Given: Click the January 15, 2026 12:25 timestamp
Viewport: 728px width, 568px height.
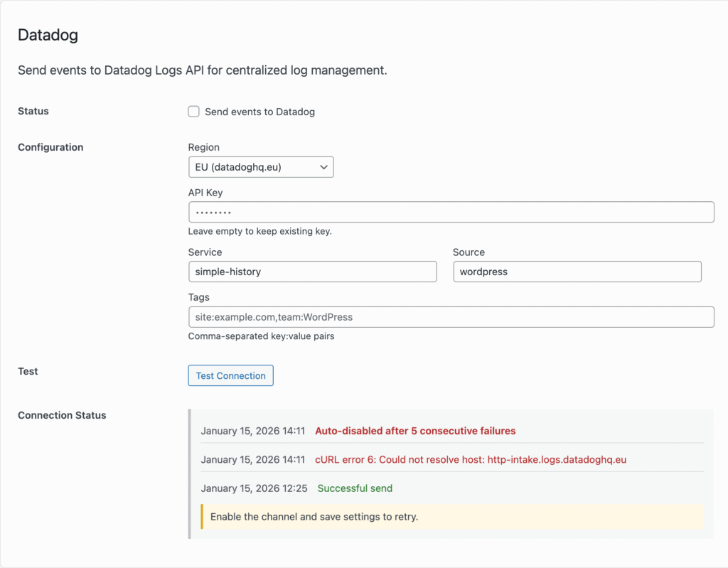Looking at the screenshot, I should [x=254, y=488].
